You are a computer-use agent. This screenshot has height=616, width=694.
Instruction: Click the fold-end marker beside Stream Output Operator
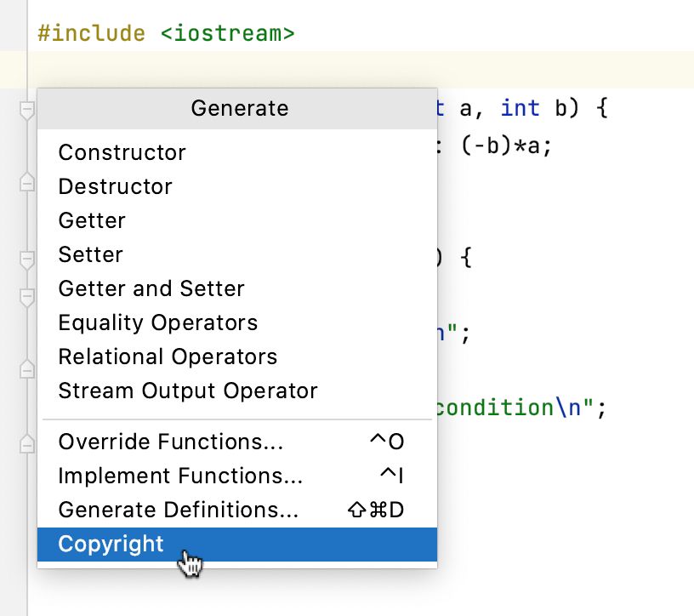point(27,369)
